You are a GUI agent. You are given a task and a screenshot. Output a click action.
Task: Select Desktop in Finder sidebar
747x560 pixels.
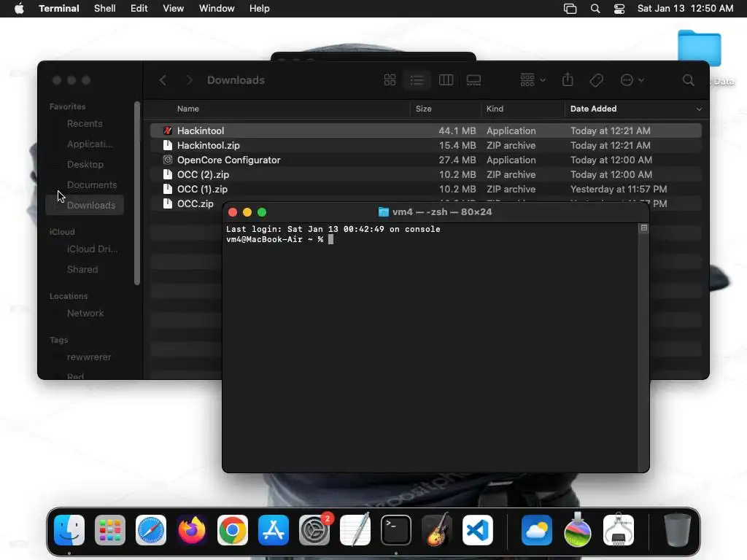click(85, 164)
